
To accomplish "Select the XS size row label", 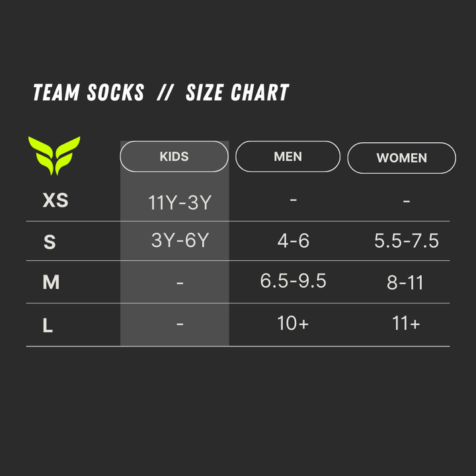I will click(x=56, y=200).
